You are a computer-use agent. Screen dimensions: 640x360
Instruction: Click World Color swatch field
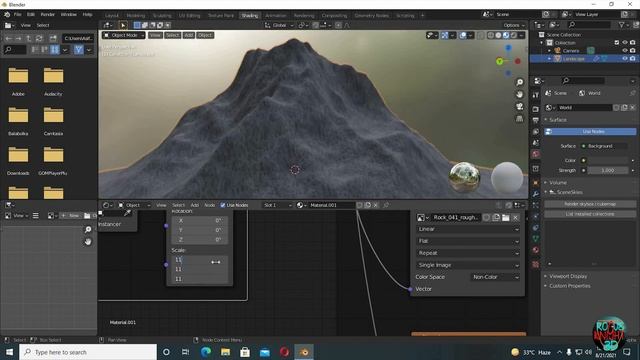[x=608, y=160]
